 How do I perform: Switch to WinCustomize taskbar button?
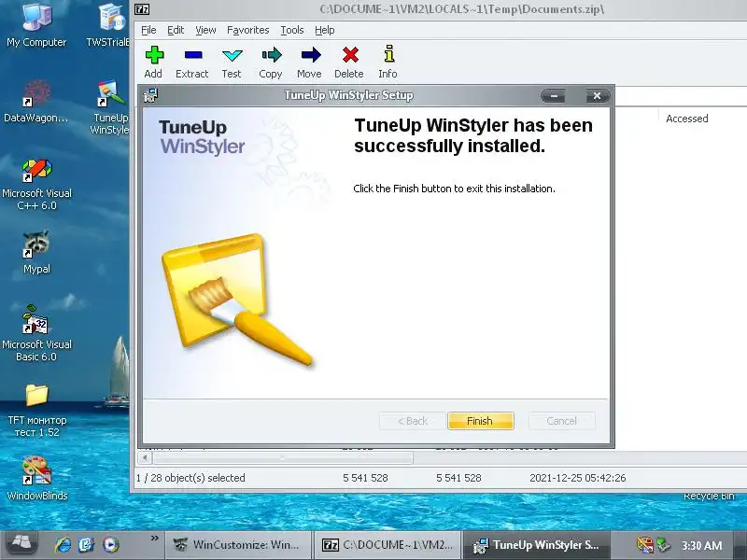(x=239, y=545)
